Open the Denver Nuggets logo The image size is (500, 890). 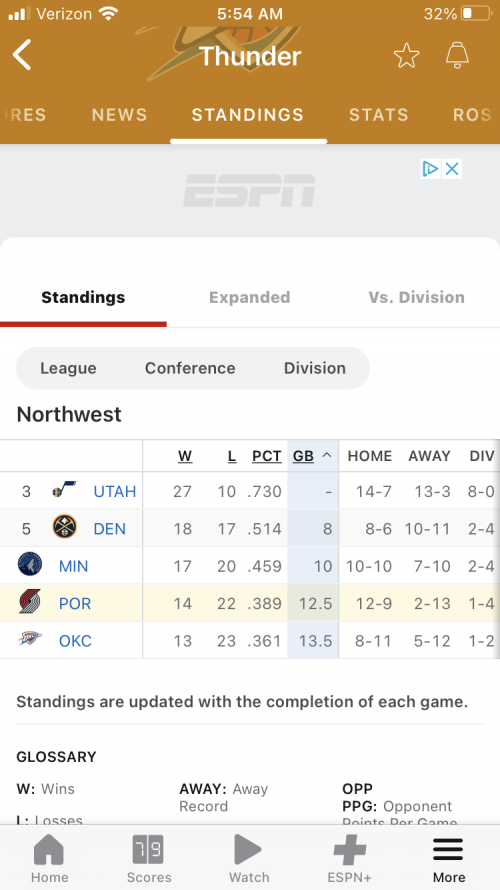[65, 528]
